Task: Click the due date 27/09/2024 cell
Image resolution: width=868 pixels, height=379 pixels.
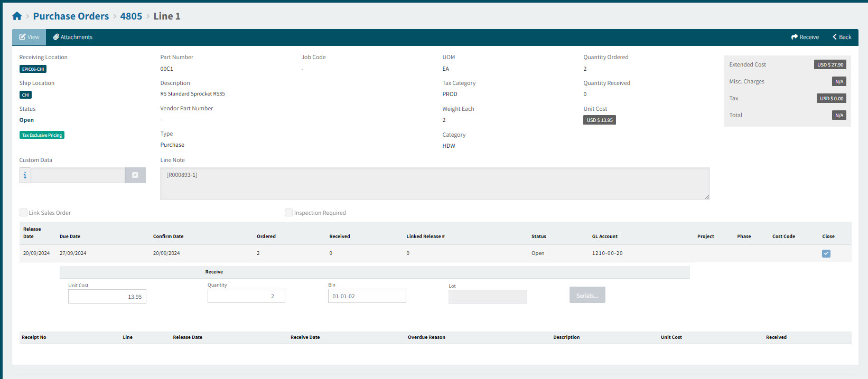Action: 73,253
